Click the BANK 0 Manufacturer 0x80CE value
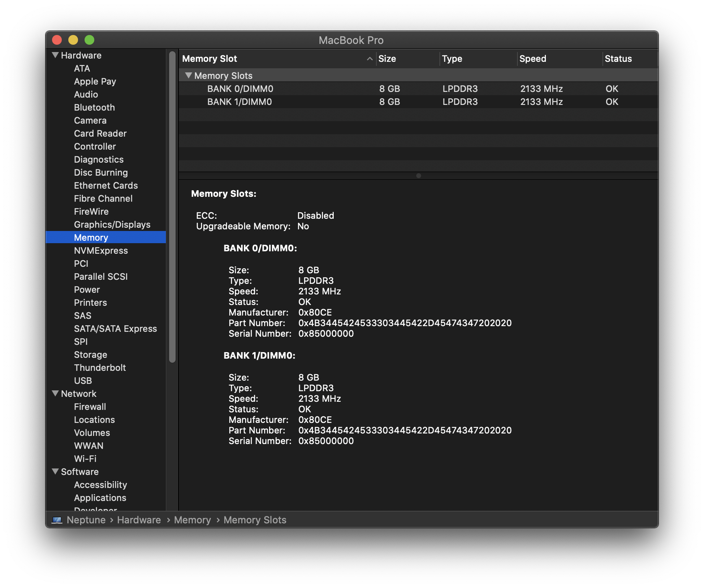The width and height of the screenshot is (704, 588). [x=315, y=312]
